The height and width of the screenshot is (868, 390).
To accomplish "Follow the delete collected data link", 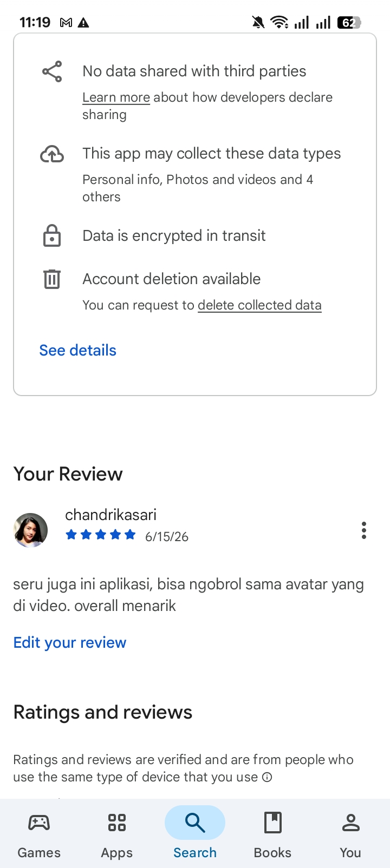I will pos(259,305).
